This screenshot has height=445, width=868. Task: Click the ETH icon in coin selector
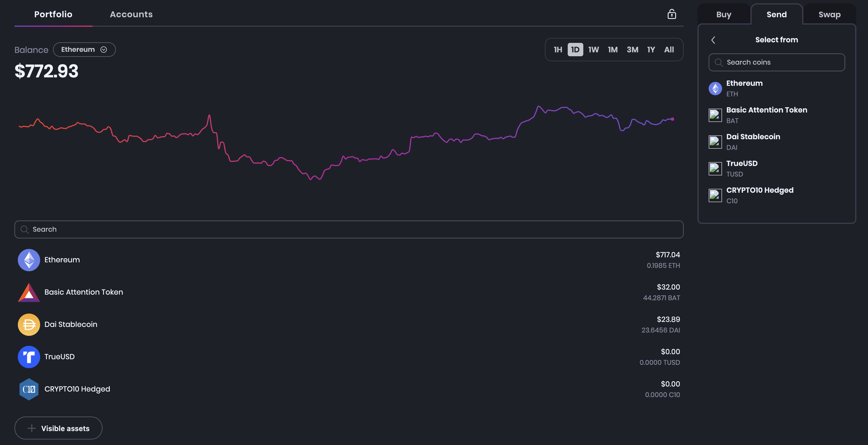tap(715, 89)
